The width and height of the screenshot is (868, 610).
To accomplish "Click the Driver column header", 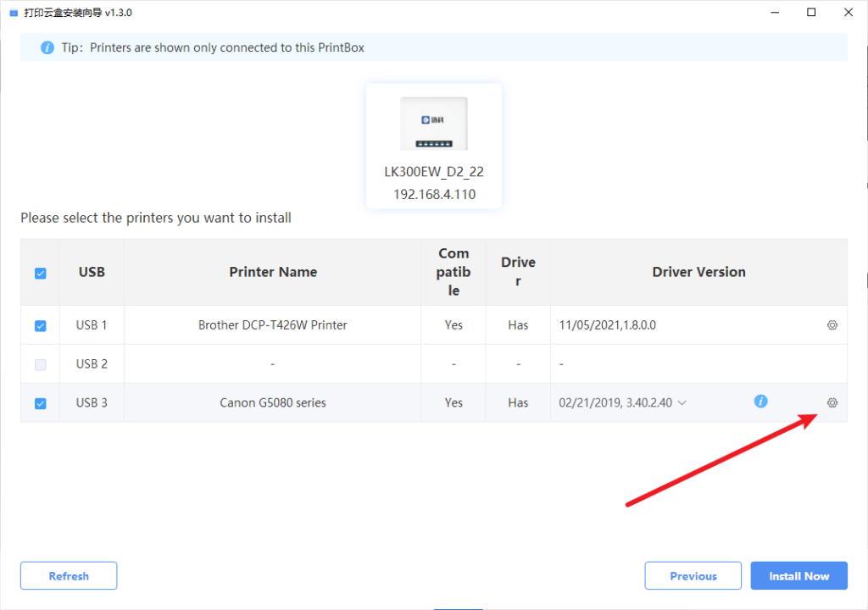I will click(x=518, y=271).
